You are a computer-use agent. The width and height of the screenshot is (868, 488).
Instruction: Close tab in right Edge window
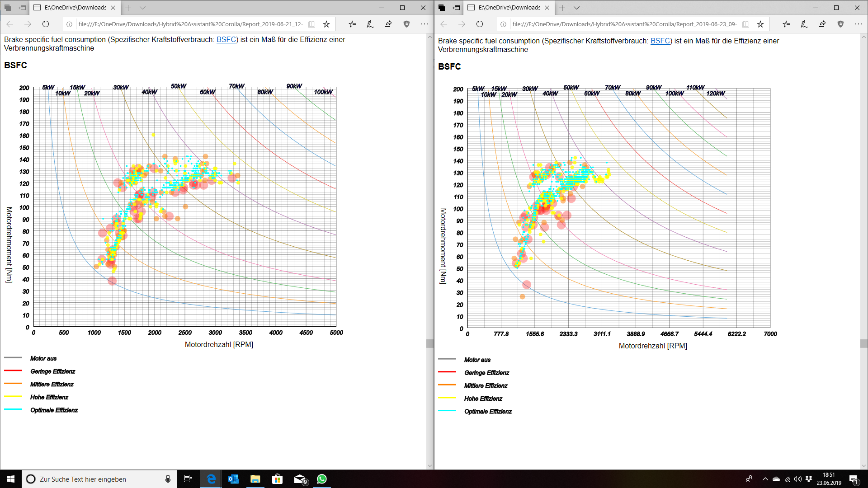[x=547, y=8]
